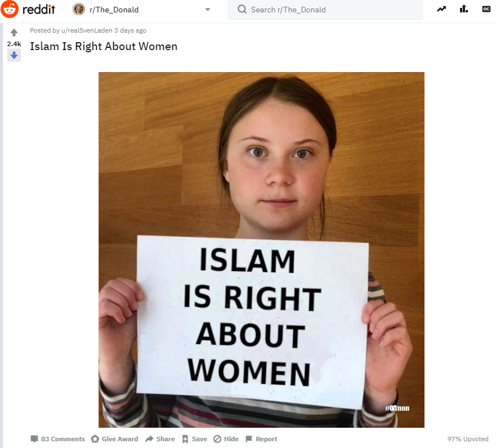The height and width of the screenshot is (448, 496).
Task: Open the Popular trending arrow icon
Action: point(441,9)
